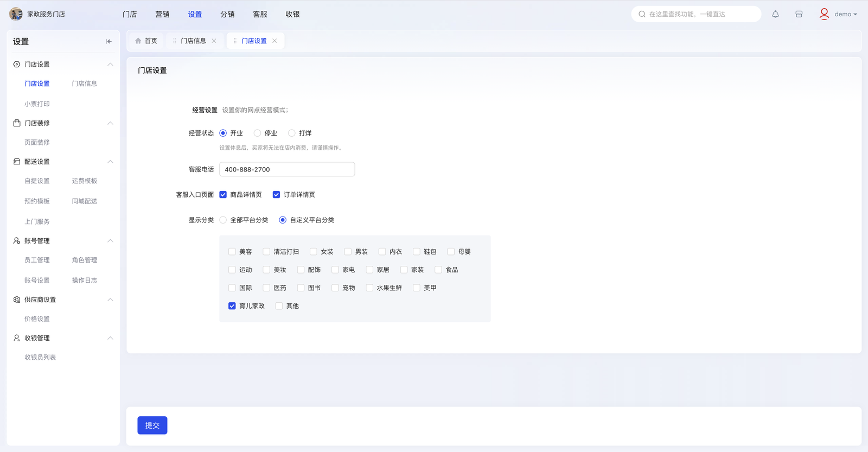
Task: Uncheck the 商品详情页 checkbox
Action: [x=223, y=195]
